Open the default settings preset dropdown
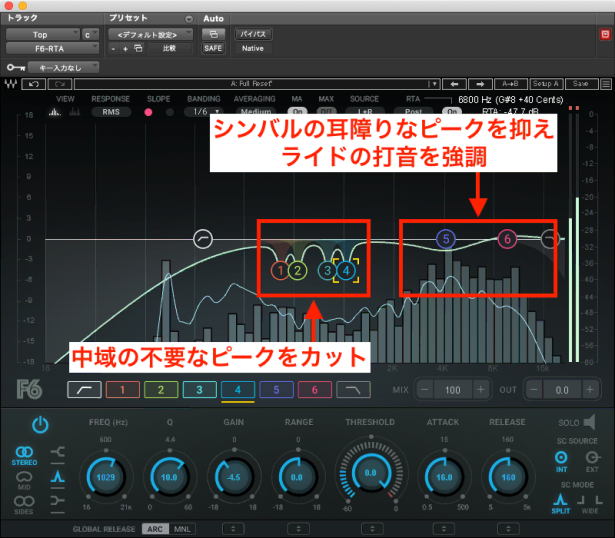615x538 pixels. pos(150,35)
